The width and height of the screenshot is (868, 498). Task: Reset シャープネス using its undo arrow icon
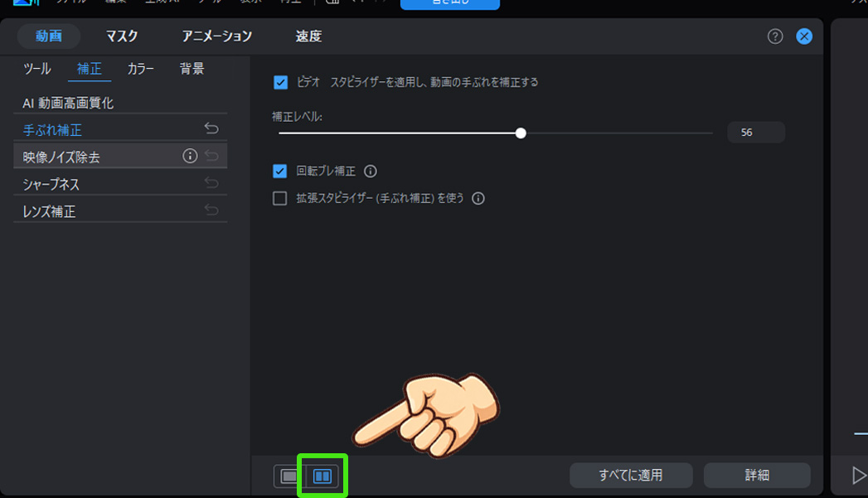(212, 182)
